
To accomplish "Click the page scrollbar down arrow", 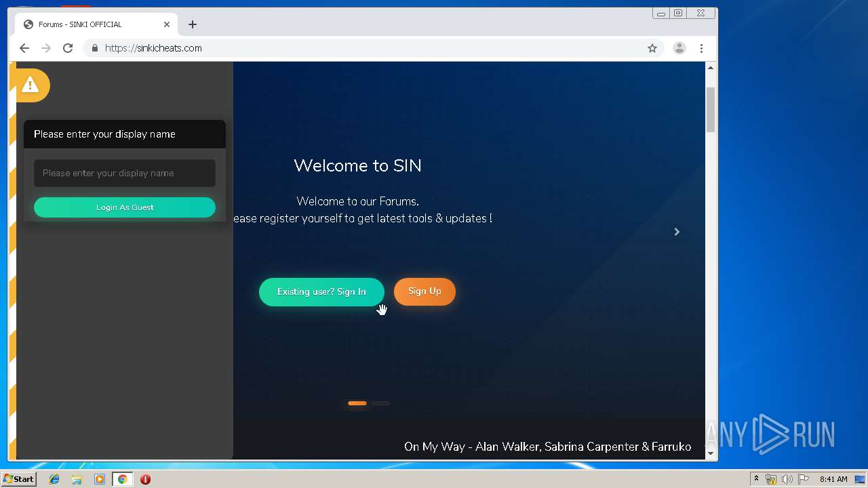I will (x=711, y=453).
